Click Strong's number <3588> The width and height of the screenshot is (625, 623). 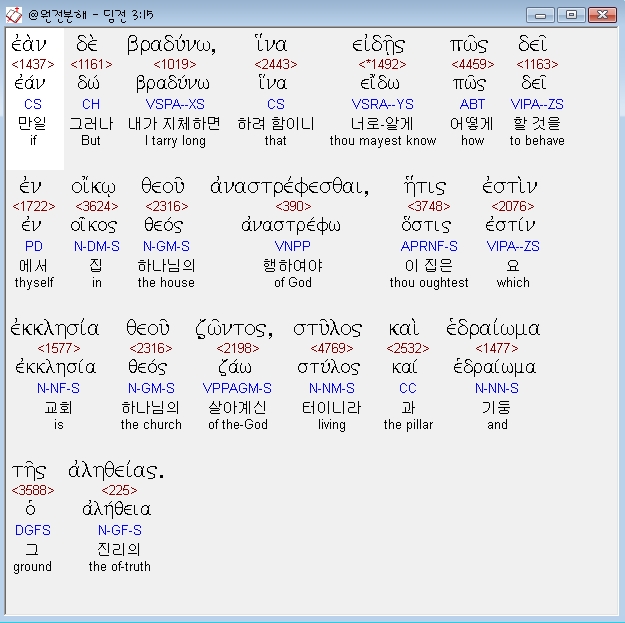coord(33,490)
